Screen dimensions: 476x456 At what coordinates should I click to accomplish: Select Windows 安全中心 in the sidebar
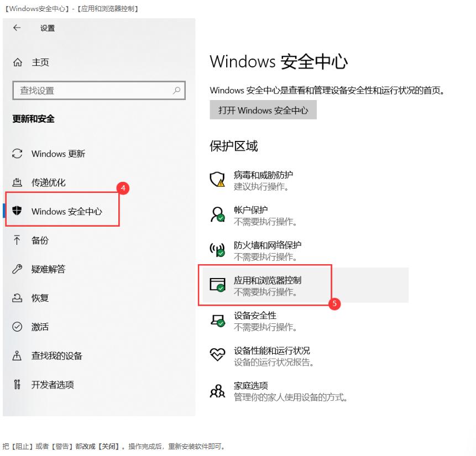tap(66, 211)
